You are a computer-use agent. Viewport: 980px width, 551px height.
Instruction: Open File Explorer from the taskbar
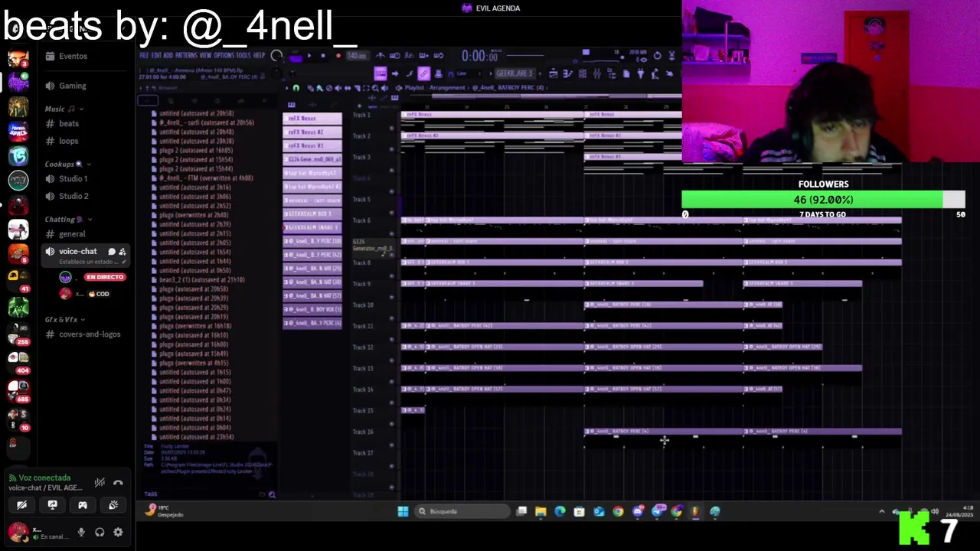(x=541, y=511)
